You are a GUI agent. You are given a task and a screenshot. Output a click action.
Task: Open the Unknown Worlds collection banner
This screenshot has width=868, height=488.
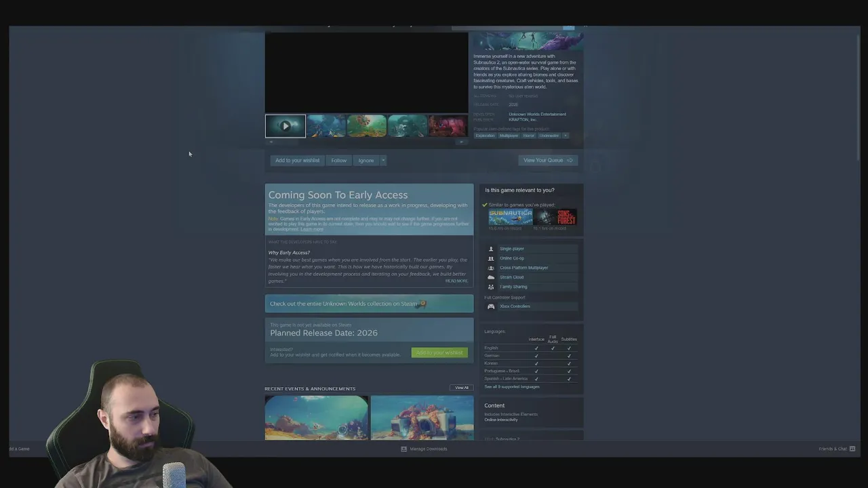point(369,304)
